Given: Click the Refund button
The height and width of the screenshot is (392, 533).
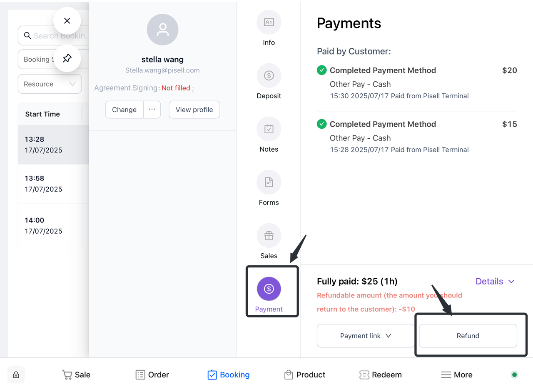Looking at the screenshot, I should pyautogui.click(x=468, y=336).
